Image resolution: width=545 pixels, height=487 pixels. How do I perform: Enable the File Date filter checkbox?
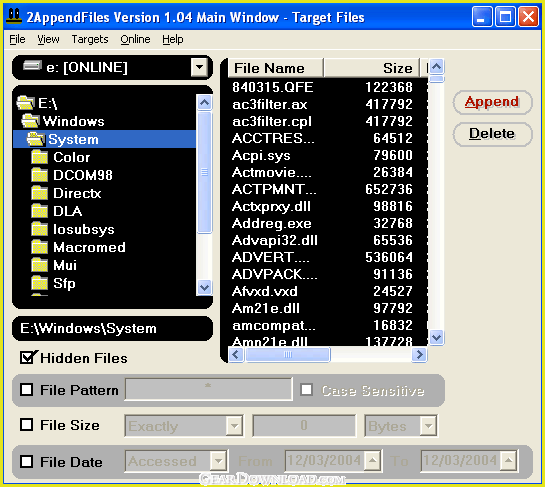[27, 462]
